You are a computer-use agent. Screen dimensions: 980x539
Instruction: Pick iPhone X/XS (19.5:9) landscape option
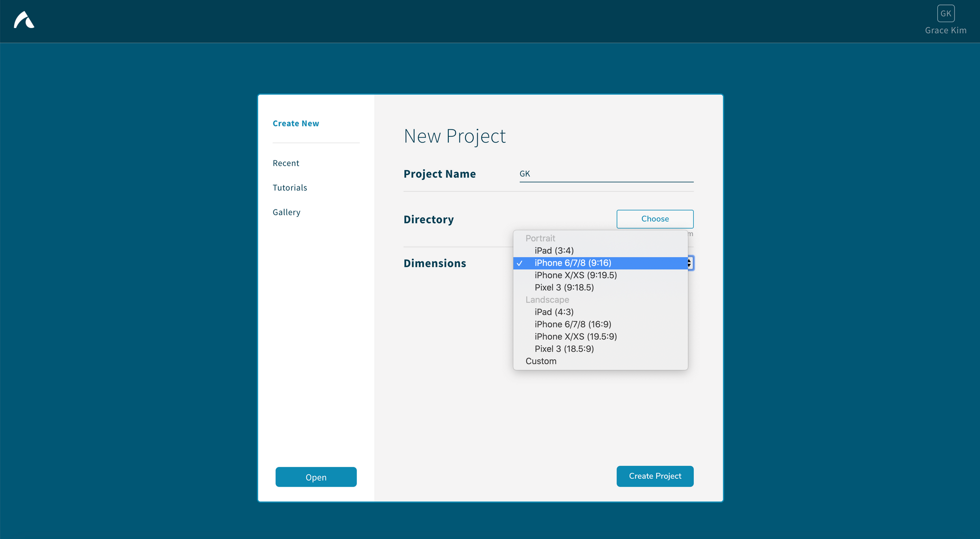tap(575, 337)
